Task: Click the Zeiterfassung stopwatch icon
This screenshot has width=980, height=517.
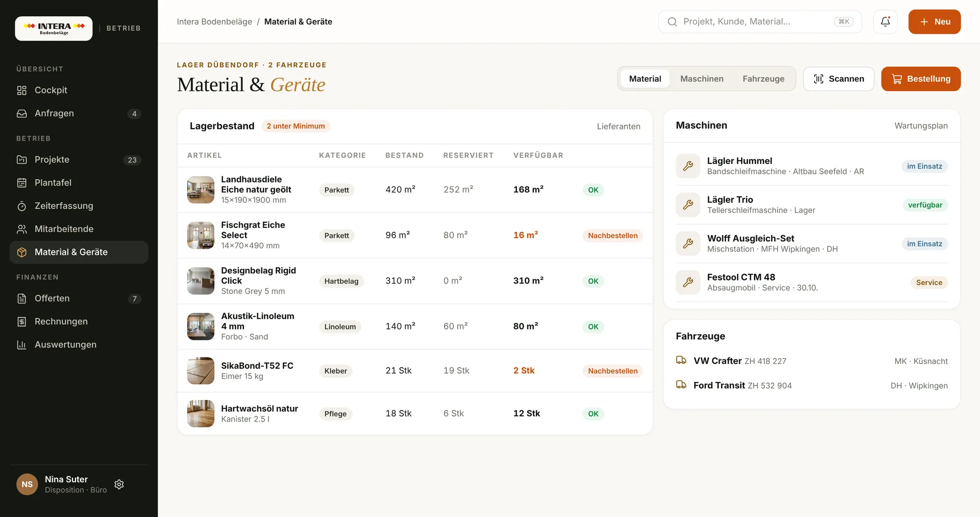Action: click(x=22, y=206)
